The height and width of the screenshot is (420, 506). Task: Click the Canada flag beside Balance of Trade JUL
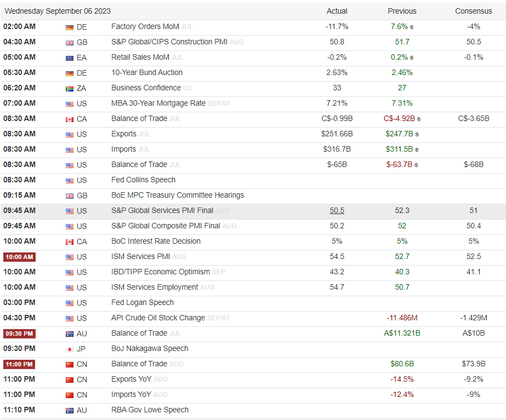(70, 119)
